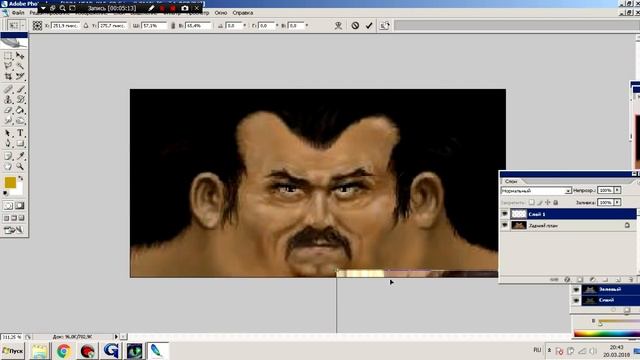Viewport: 640px width, 360px height.
Task: Select the Brush tool
Action: pyautogui.click(x=20, y=89)
